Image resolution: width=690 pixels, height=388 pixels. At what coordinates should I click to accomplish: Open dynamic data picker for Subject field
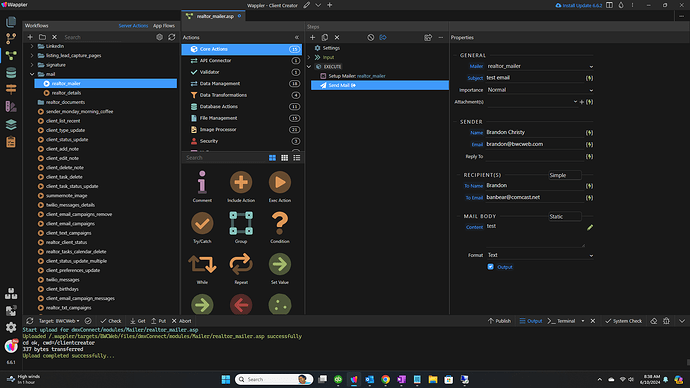(589, 78)
